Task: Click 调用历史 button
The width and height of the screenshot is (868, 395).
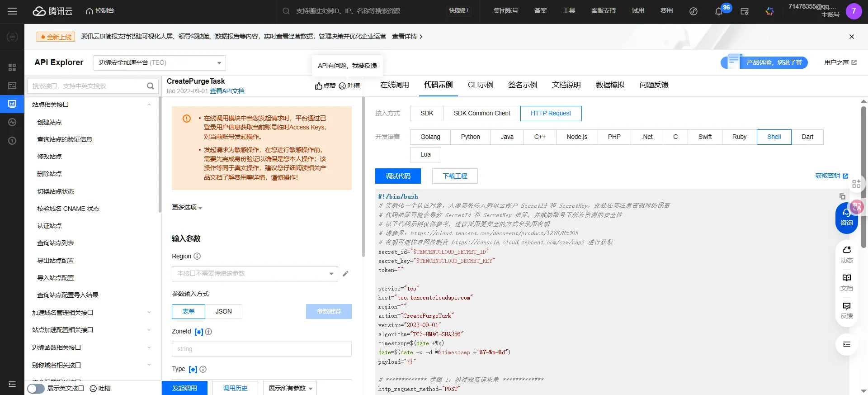Action: pos(235,388)
